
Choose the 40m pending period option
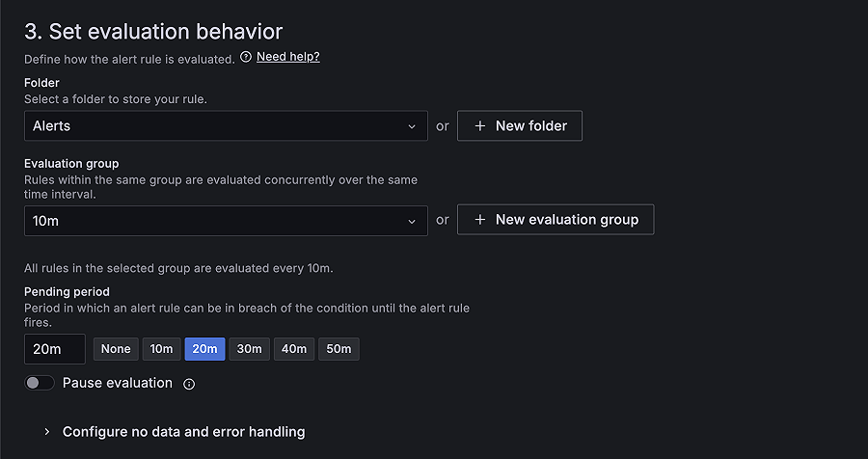click(x=293, y=349)
